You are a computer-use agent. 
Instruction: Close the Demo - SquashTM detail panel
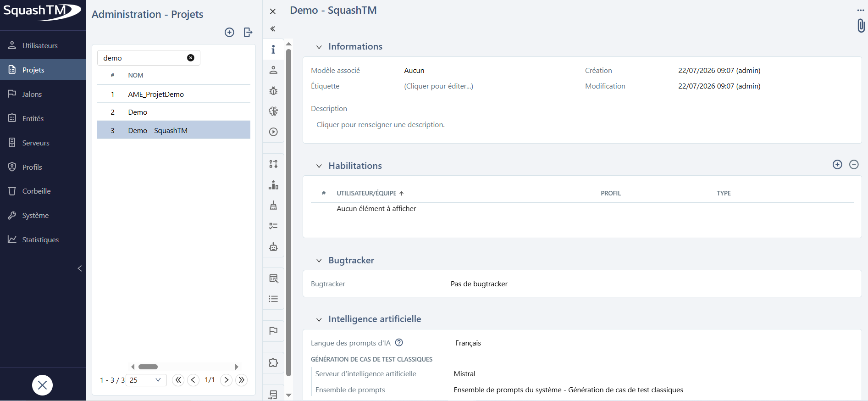[273, 11]
